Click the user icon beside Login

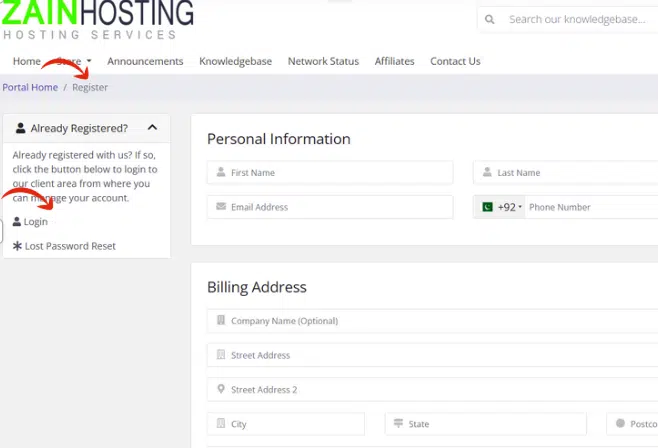(x=17, y=222)
